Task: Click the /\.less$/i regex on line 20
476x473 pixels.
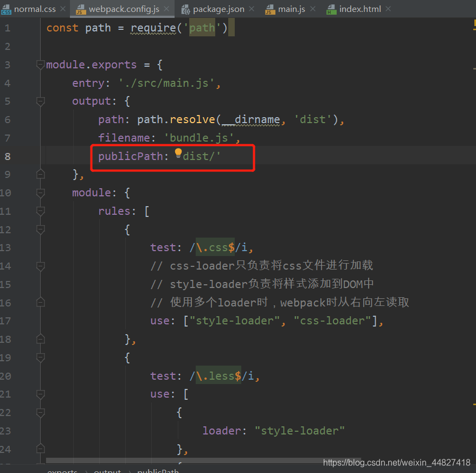Action: click(x=222, y=376)
